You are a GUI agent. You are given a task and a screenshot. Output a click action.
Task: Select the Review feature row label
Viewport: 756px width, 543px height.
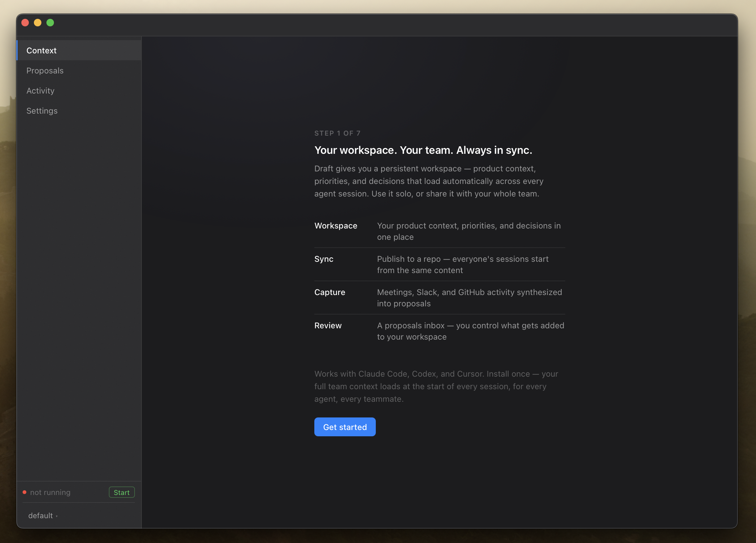click(x=328, y=325)
